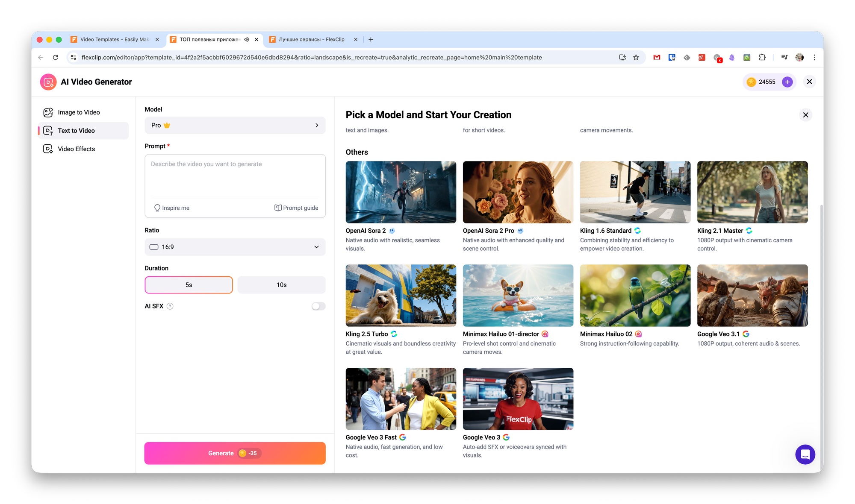The image size is (855, 504).
Task: Select the 5s duration option
Action: (189, 285)
